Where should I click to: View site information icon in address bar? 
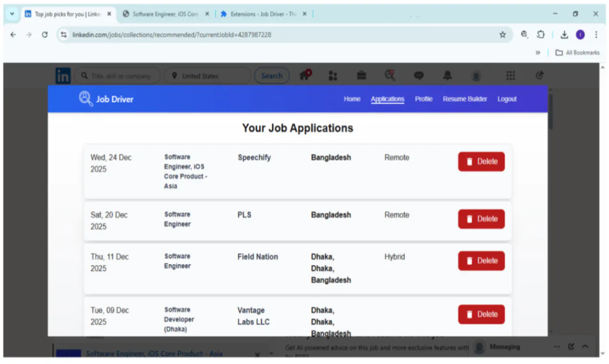click(x=64, y=34)
